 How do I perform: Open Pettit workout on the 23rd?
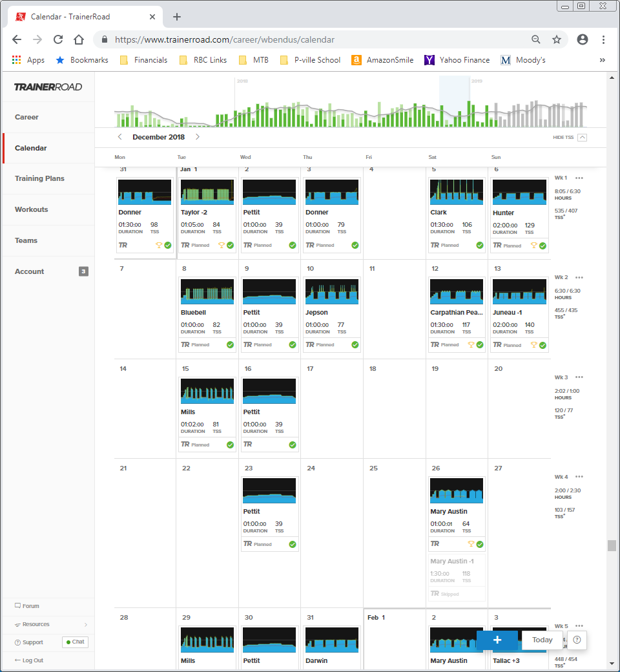click(269, 514)
